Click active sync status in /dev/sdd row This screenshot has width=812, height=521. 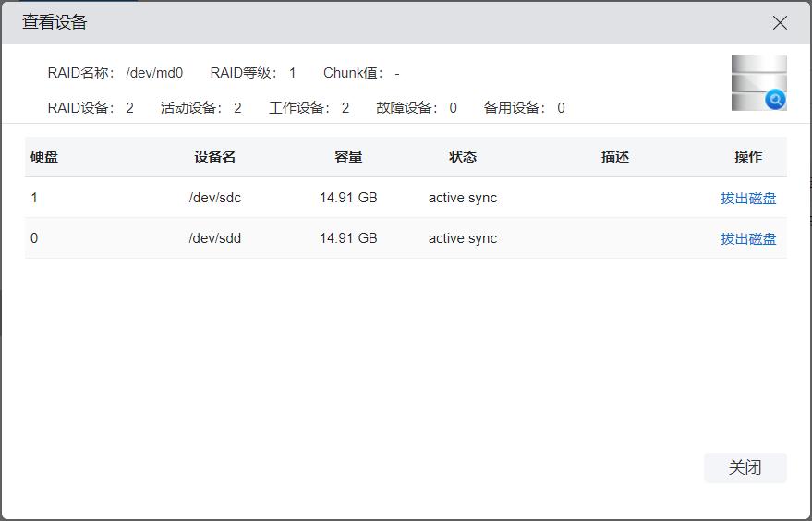click(x=462, y=238)
